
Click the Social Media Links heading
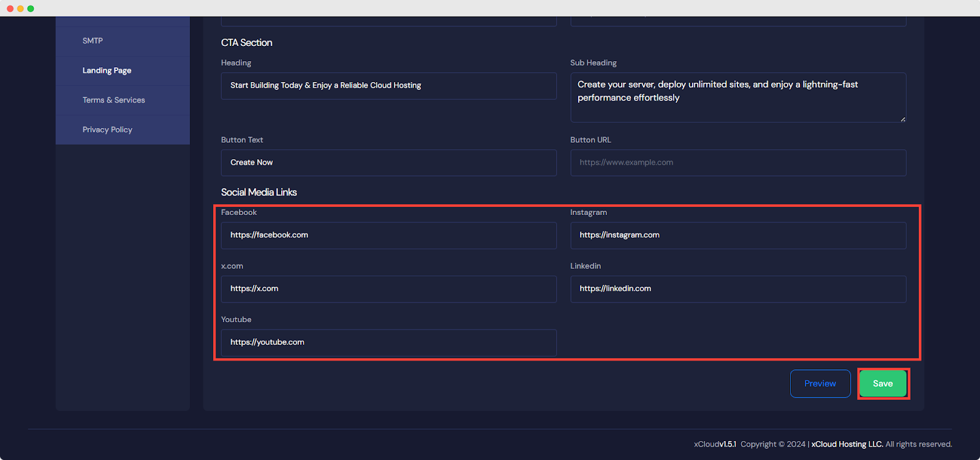click(x=258, y=192)
